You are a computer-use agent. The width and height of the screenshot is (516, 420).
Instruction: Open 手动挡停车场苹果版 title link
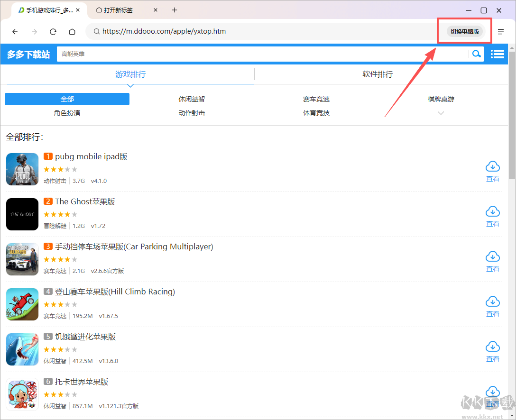point(134,247)
